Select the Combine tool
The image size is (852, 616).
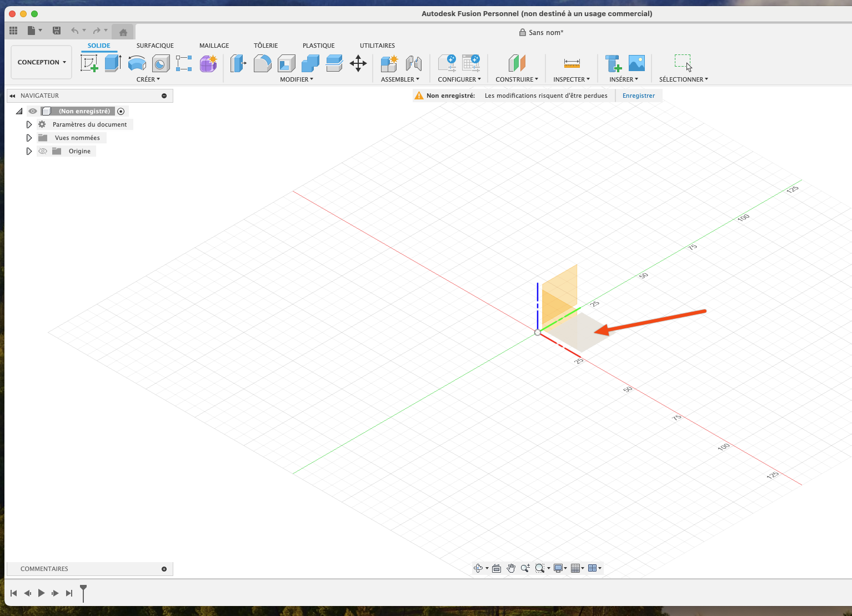coord(310,63)
